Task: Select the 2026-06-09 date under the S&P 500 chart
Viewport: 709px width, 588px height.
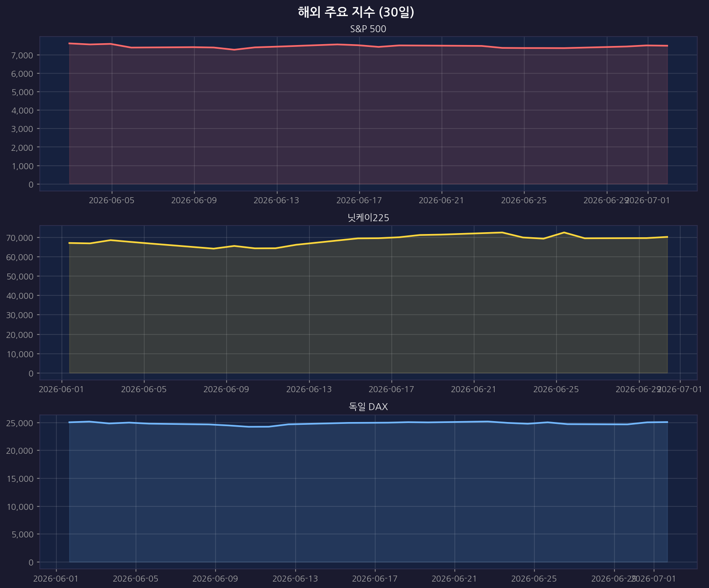Action: click(194, 200)
